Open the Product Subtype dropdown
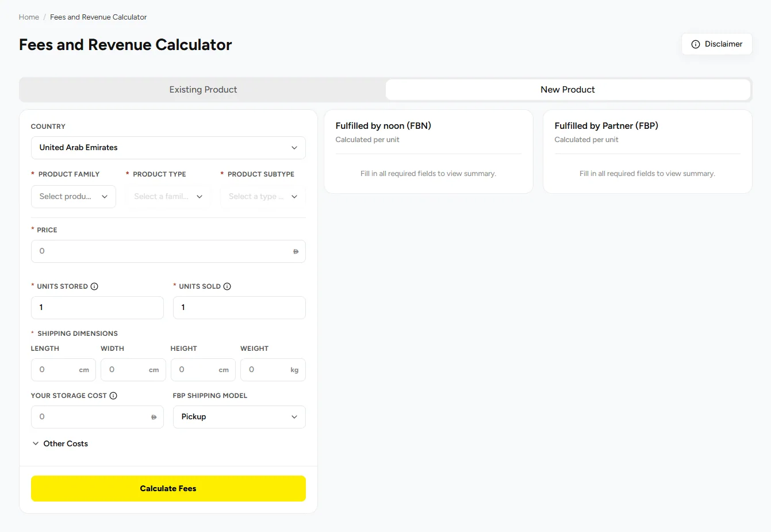 click(263, 197)
